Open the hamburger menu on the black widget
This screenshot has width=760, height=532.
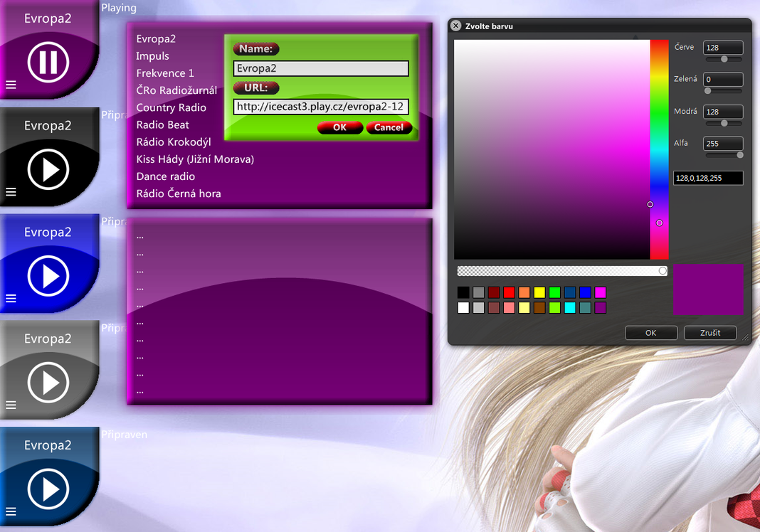(x=11, y=192)
